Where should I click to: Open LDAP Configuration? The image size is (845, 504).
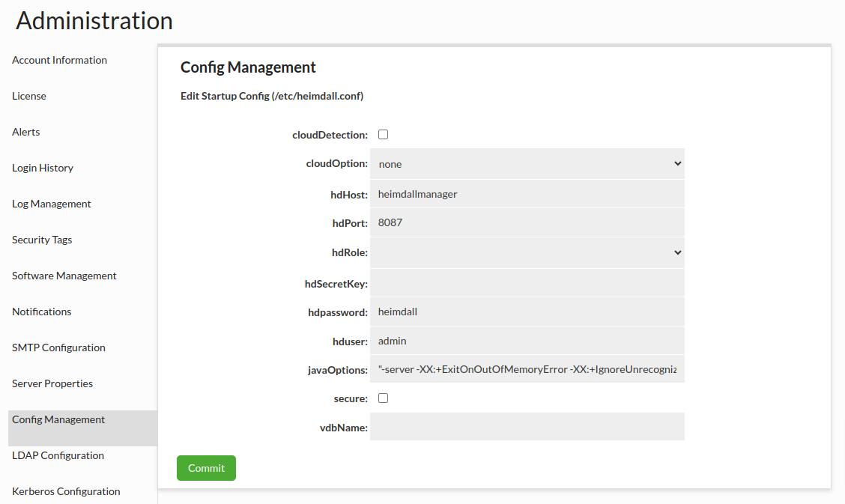pyautogui.click(x=58, y=455)
